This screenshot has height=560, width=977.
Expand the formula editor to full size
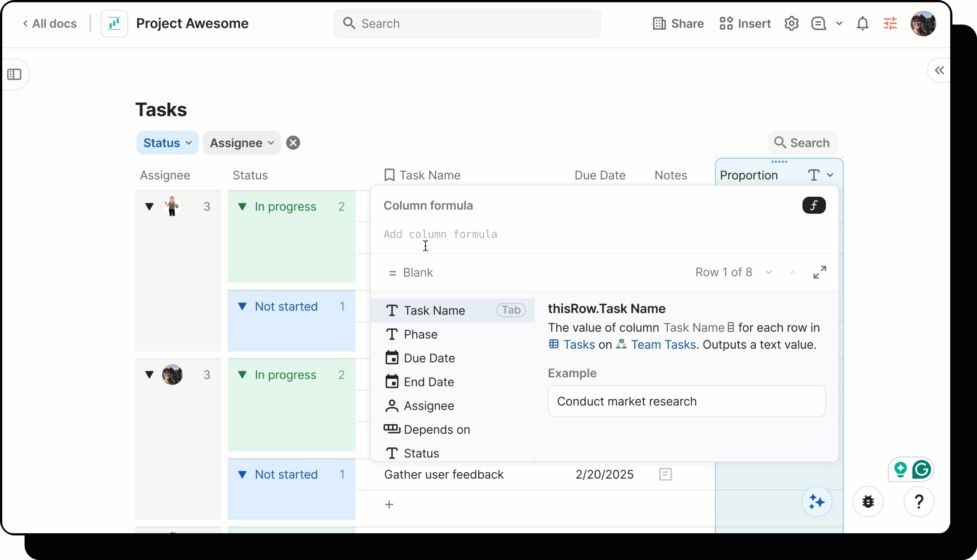[819, 272]
